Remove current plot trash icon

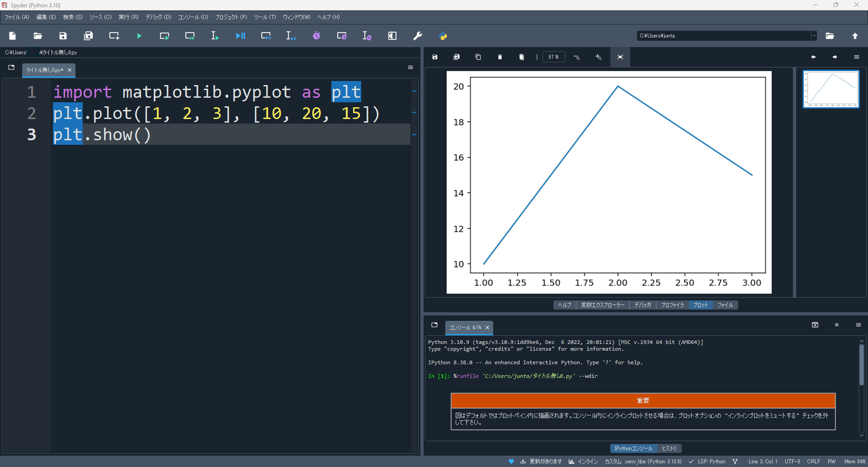point(500,57)
